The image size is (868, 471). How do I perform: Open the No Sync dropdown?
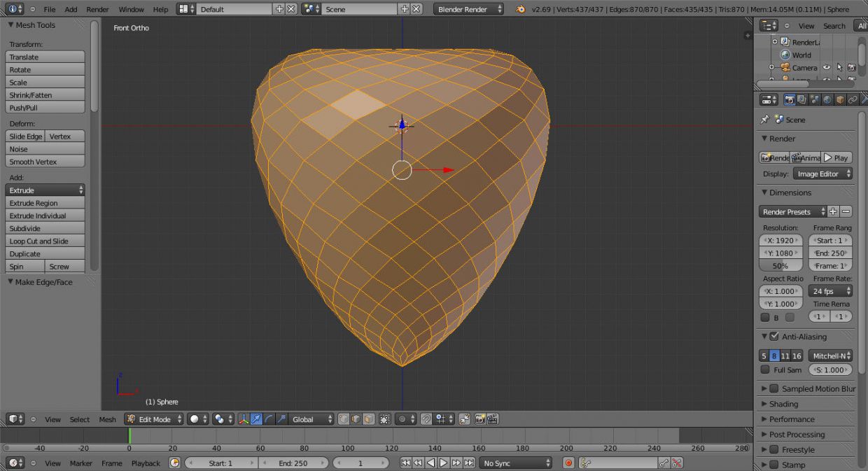pyautogui.click(x=516, y=463)
